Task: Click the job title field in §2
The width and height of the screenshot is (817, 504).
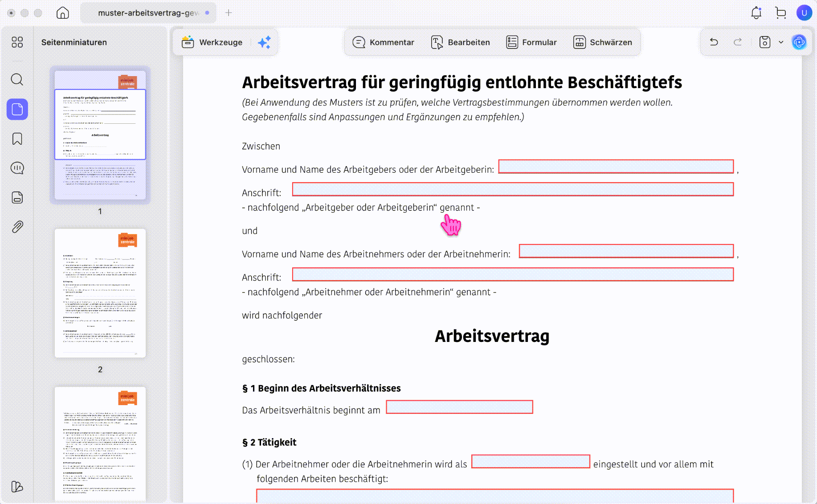Action: 531,461
